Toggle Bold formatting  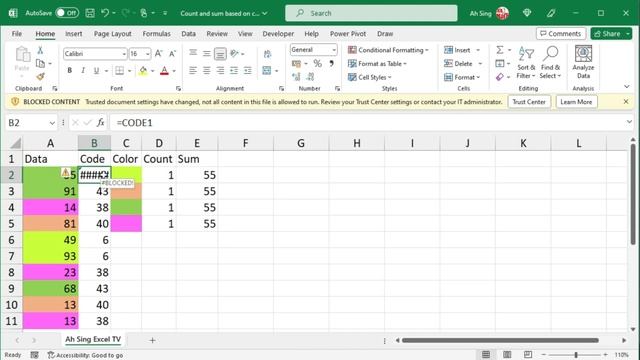click(69, 71)
